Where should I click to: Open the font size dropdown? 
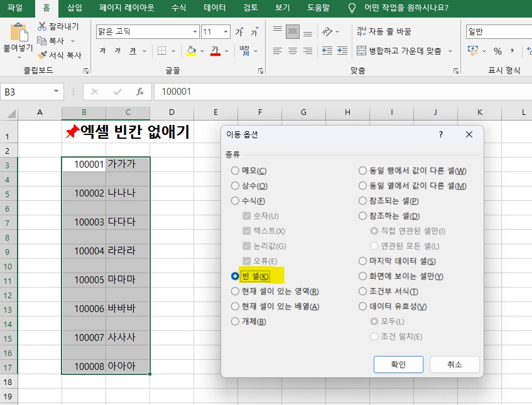coord(225,31)
